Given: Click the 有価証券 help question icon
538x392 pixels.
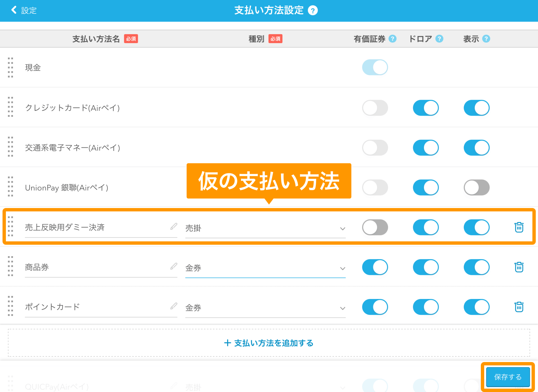Looking at the screenshot, I should click(x=393, y=39).
